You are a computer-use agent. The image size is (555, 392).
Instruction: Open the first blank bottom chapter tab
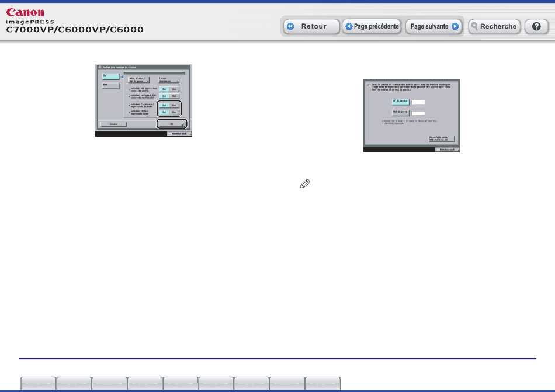39,383
